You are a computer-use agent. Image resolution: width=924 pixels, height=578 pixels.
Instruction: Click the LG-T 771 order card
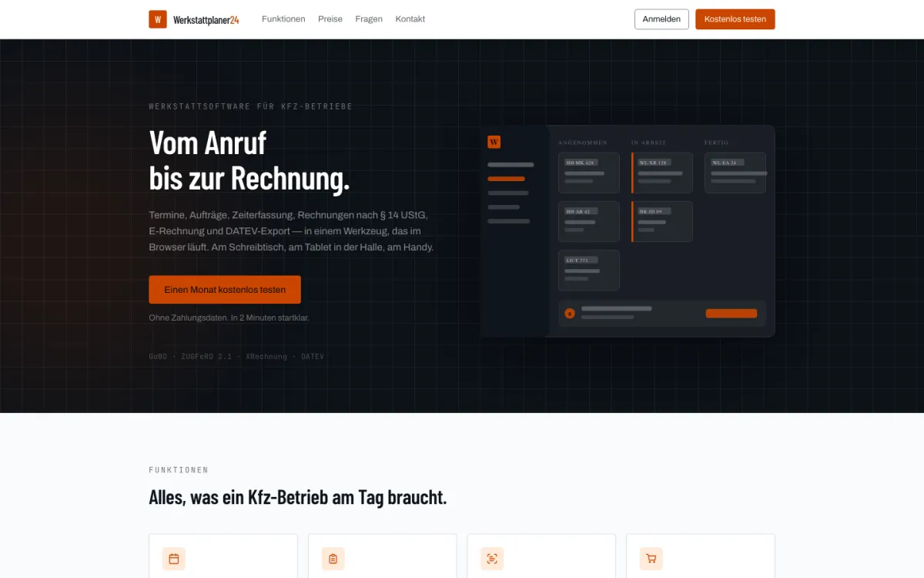coord(589,271)
